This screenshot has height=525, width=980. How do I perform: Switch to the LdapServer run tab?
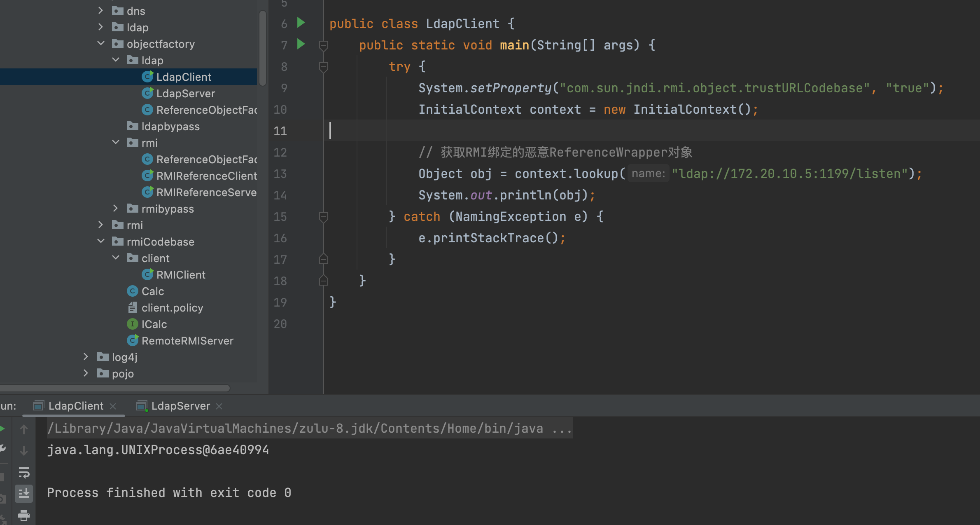tap(180, 406)
